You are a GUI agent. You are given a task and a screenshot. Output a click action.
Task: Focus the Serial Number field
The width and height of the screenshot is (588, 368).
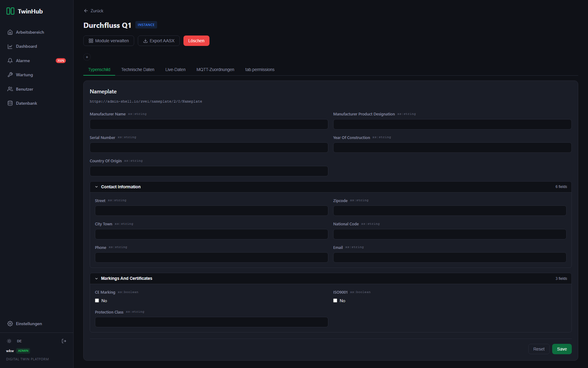click(209, 148)
